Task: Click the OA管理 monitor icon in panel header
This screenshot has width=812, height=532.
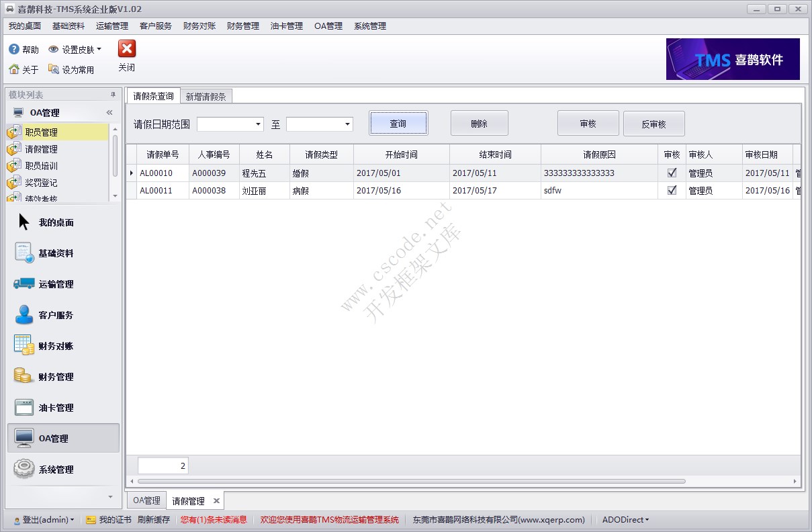Action: point(19,112)
